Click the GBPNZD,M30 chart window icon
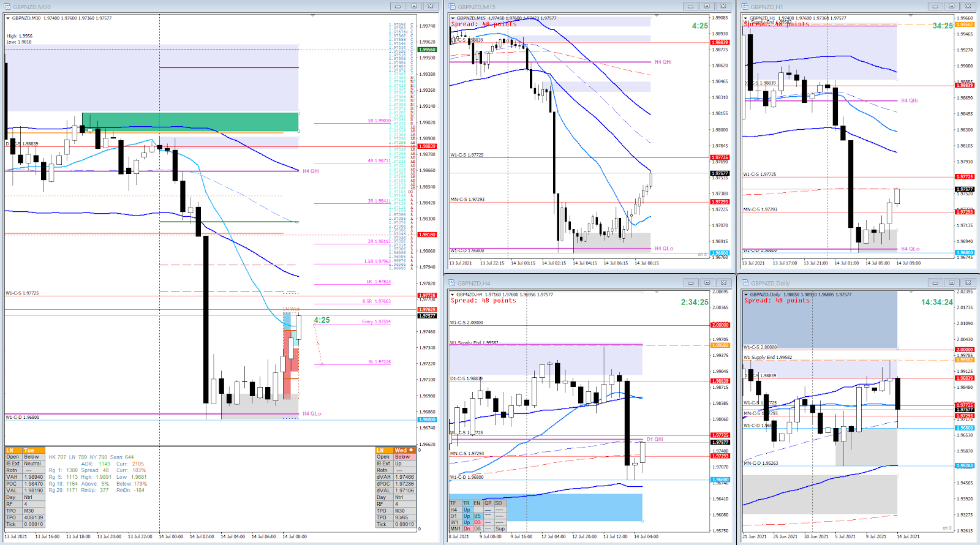Viewport: 980px width, 545px height. 7,7
